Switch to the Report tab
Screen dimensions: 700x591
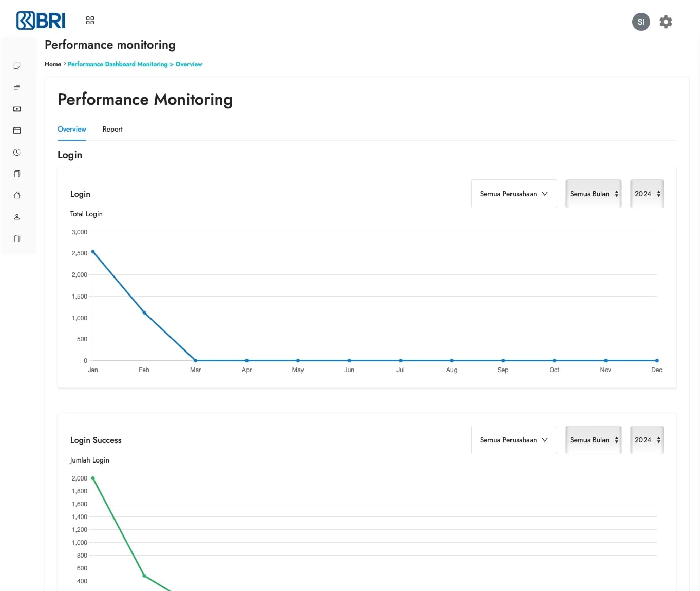tap(112, 129)
